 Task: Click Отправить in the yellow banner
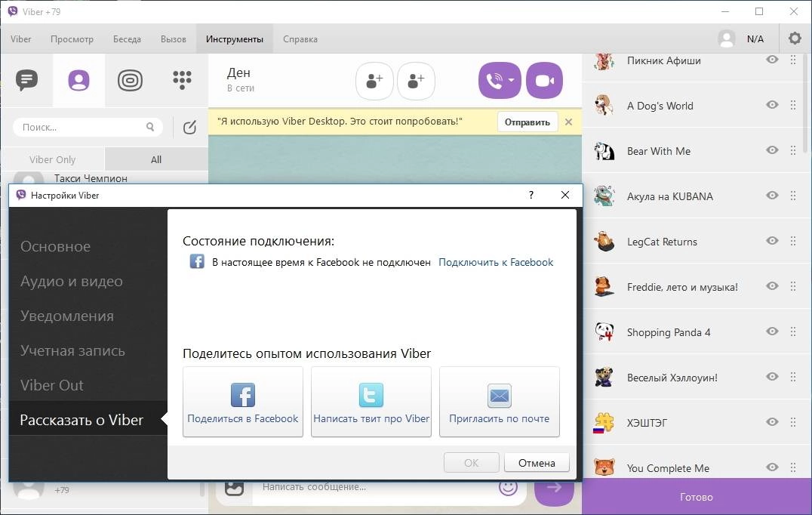[527, 122]
